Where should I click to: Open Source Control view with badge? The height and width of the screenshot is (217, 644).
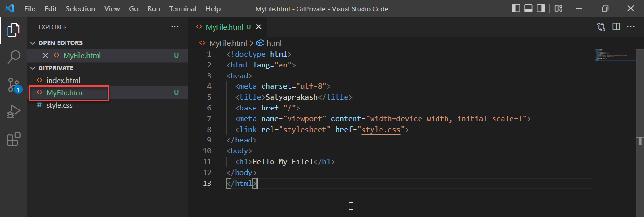click(x=13, y=85)
